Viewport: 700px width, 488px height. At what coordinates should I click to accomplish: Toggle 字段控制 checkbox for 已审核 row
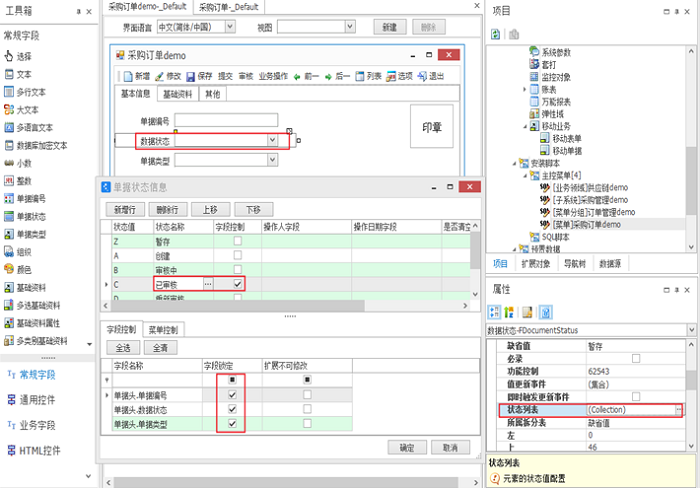(237, 285)
